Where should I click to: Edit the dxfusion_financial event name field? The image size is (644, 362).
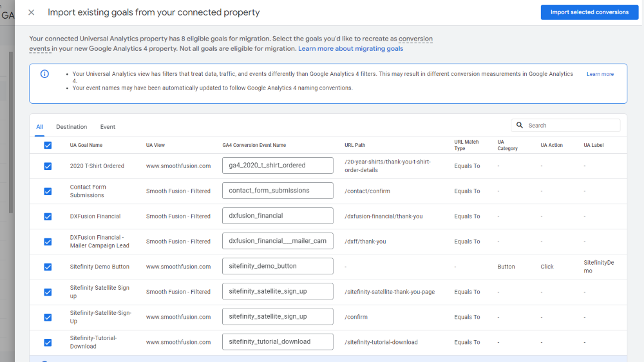coord(278,216)
